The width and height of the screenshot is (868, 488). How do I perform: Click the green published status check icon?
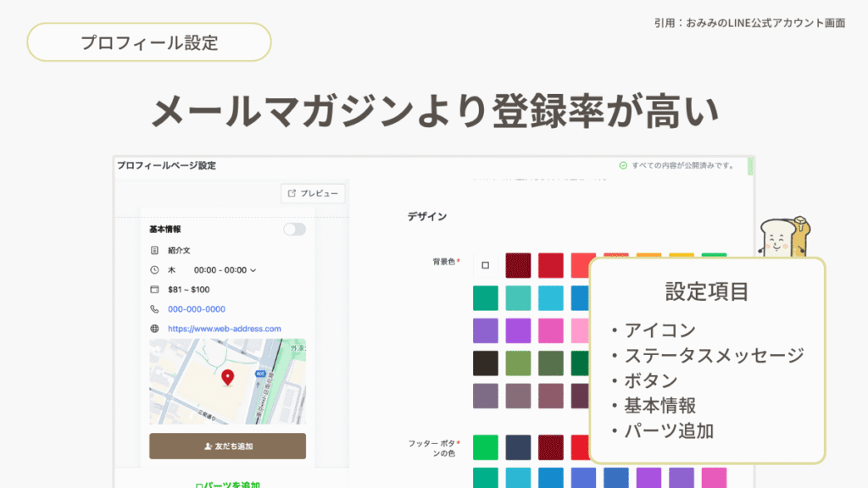pos(623,166)
